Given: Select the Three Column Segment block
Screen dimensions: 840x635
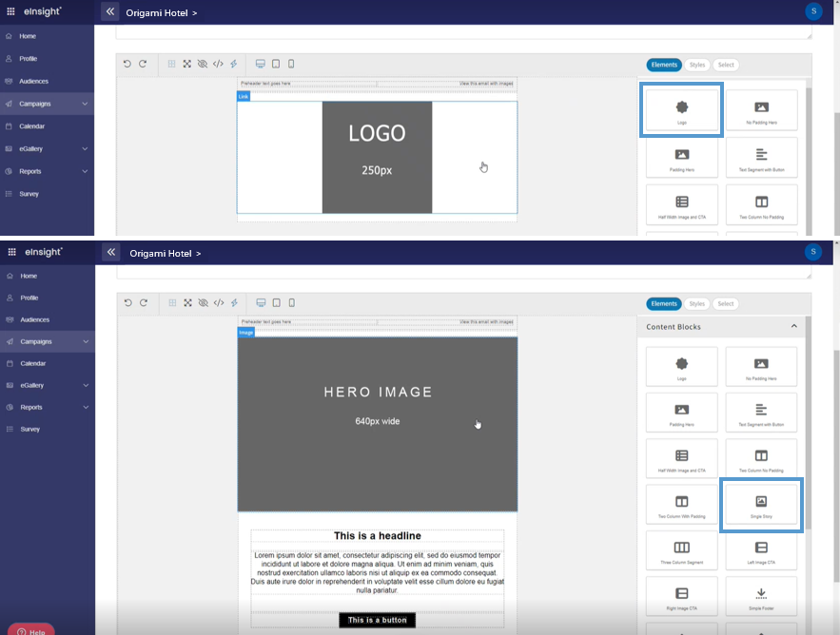Looking at the screenshot, I should pyautogui.click(x=681, y=551).
